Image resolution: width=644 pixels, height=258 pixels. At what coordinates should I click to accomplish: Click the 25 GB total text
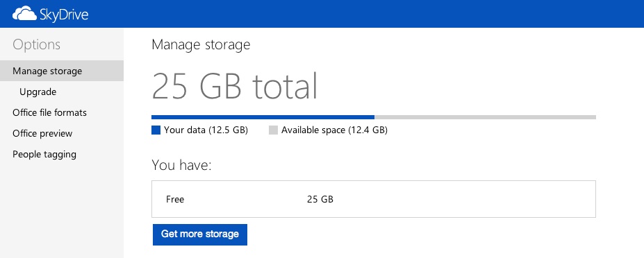click(235, 86)
